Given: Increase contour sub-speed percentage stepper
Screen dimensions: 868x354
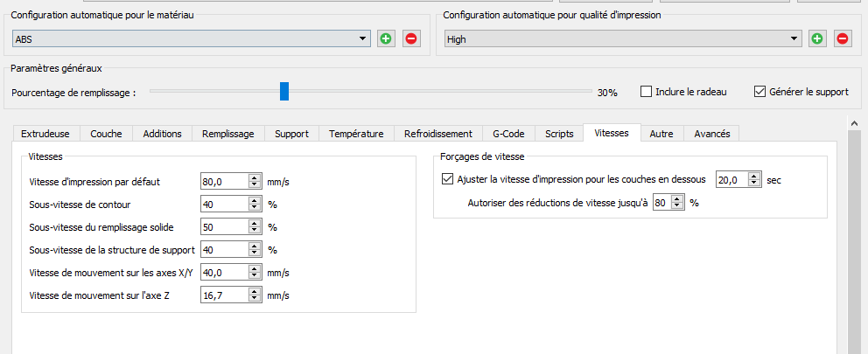Looking at the screenshot, I should pos(255,201).
